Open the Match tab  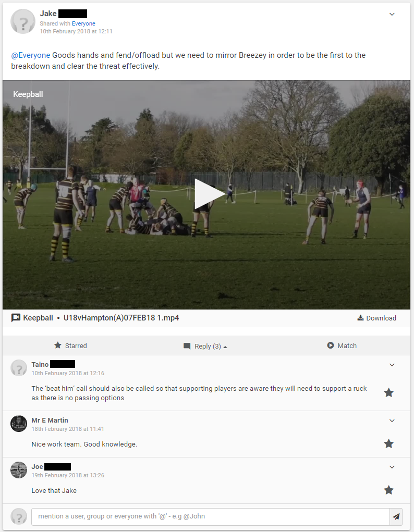342,346
